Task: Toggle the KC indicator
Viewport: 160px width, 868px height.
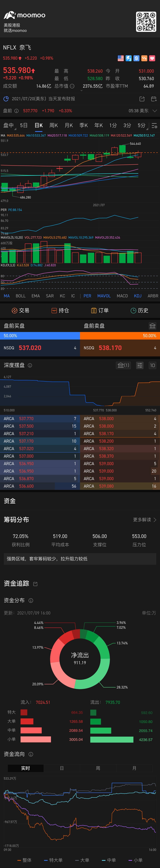Action: pyautogui.click(x=63, y=296)
